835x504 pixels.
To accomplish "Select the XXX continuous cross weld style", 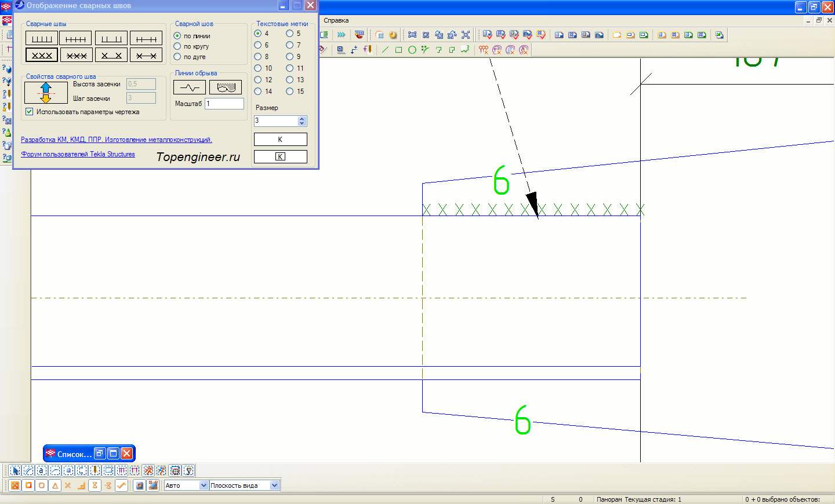I will coord(42,55).
